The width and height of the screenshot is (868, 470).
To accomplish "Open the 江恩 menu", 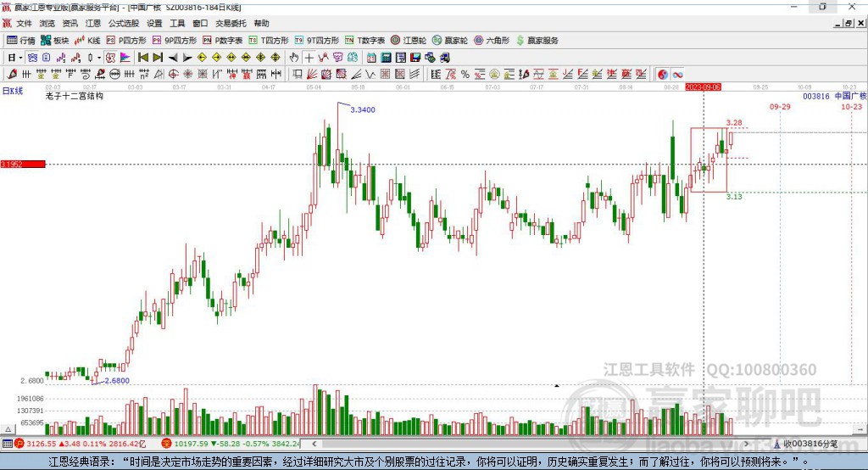I will point(93,23).
